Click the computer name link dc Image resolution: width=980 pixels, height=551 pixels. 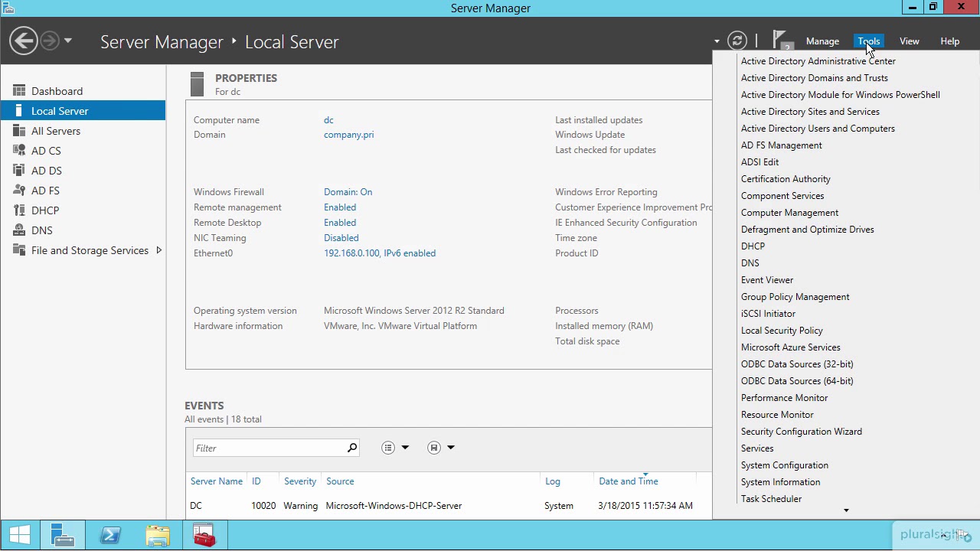[x=328, y=120]
